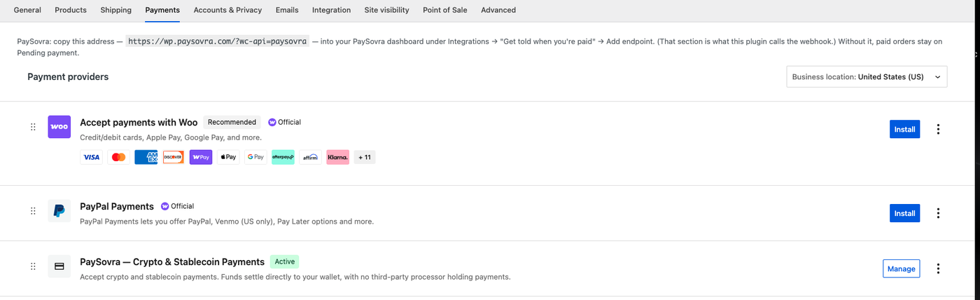Expand the +11 more payment methods badge
Viewport: 980px width, 300px height.
365,158
